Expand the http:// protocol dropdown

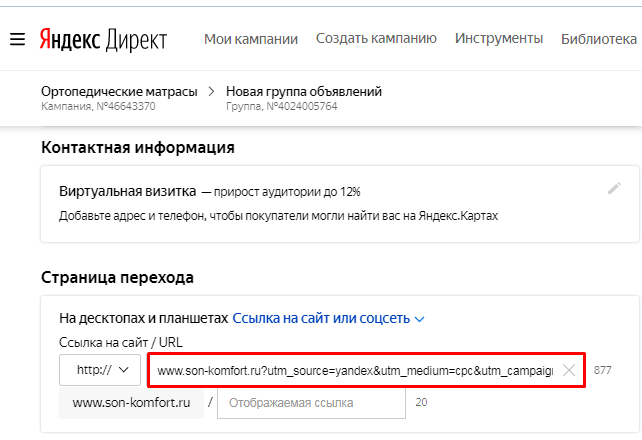[100, 370]
